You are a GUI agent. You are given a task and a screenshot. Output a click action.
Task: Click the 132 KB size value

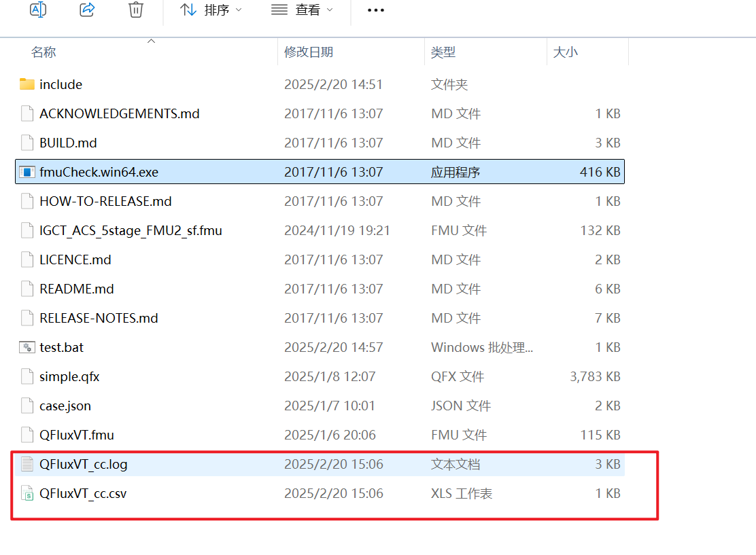(x=600, y=231)
